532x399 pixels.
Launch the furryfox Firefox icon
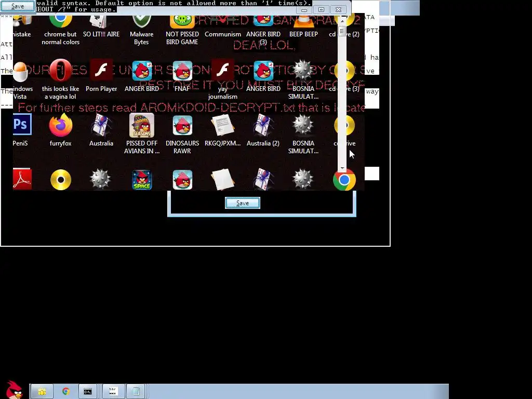[60, 130]
